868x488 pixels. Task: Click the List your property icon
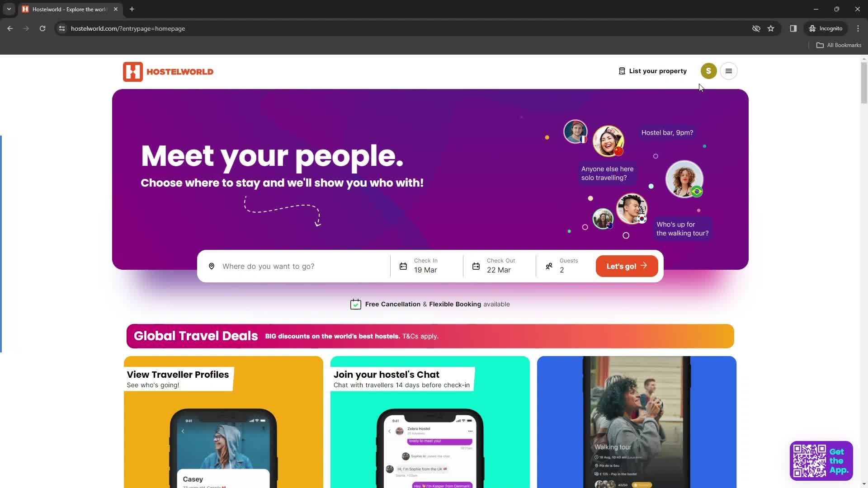click(x=623, y=71)
